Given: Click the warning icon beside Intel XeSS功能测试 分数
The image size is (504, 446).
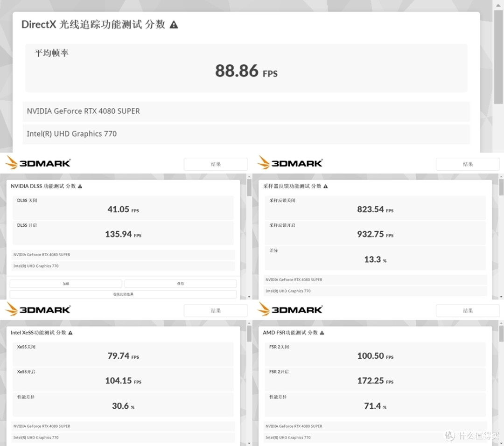Looking at the screenshot, I should [x=70, y=333].
